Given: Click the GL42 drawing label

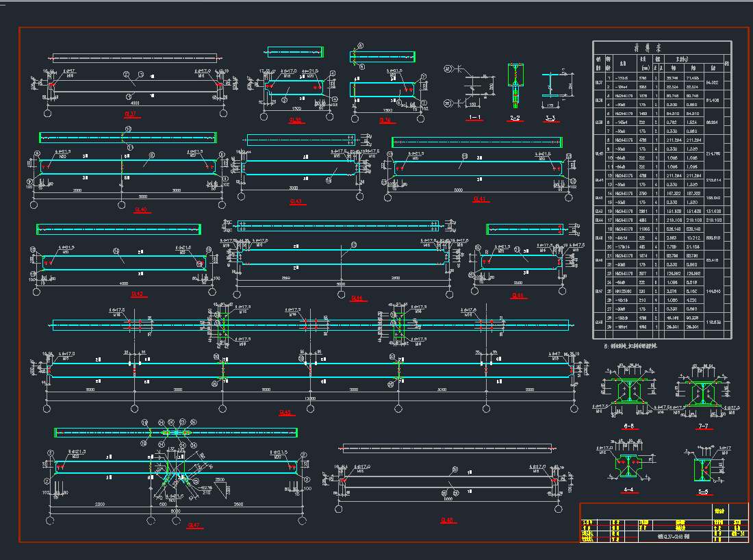Looking at the screenshot, I should [x=136, y=294].
